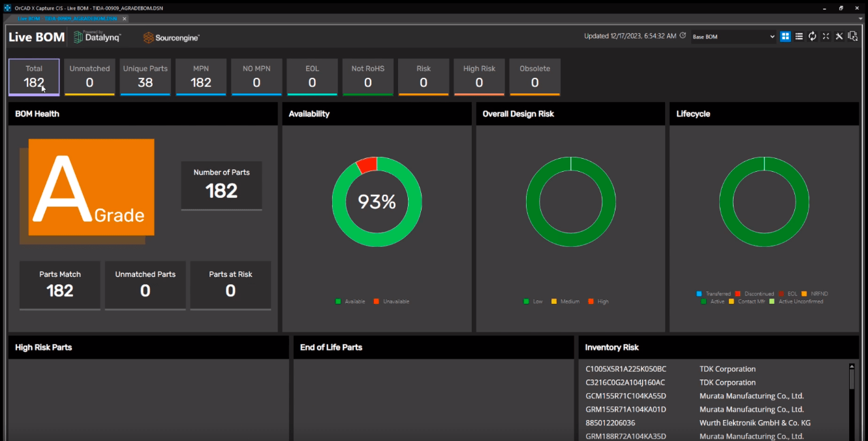
Task: Click the Unmatched Parts 0 tile
Action: click(x=145, y=285)
